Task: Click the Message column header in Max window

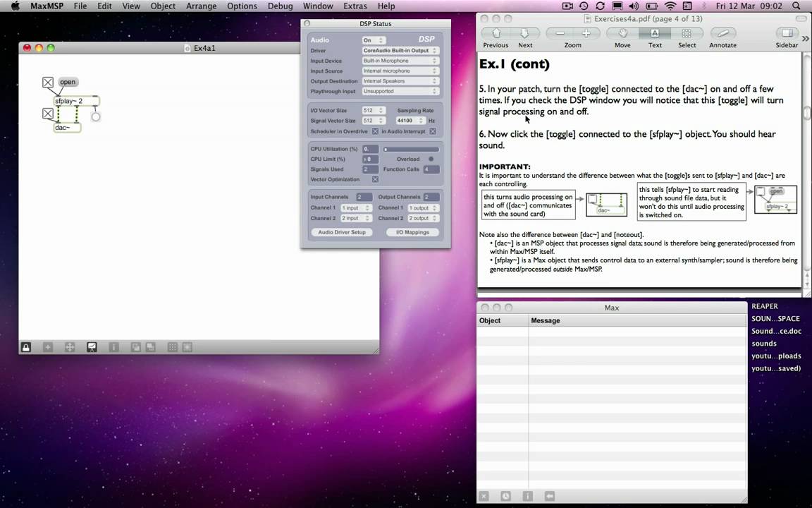Action: [637, 320]
